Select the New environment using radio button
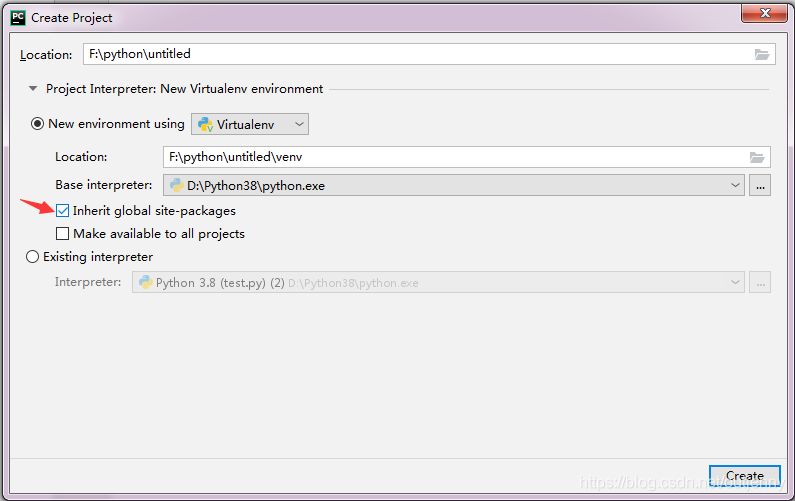 point(37,124)
